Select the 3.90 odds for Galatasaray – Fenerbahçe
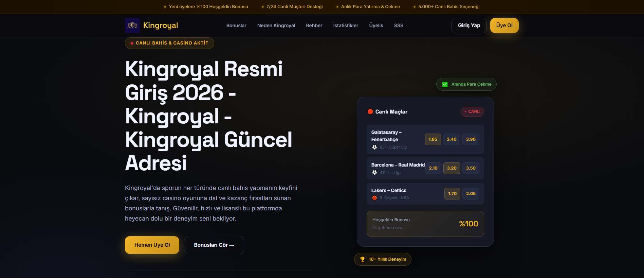 click(x=471, y=139)
